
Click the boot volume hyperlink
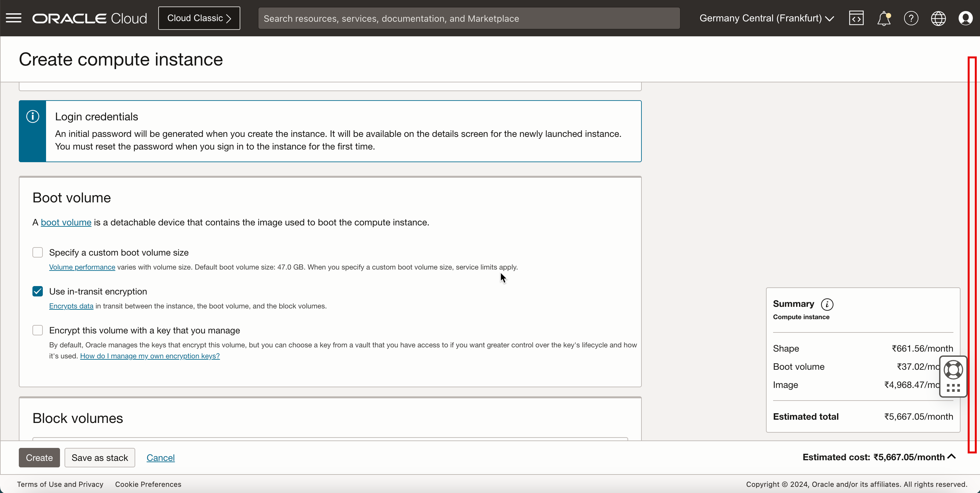click(66, 222)
